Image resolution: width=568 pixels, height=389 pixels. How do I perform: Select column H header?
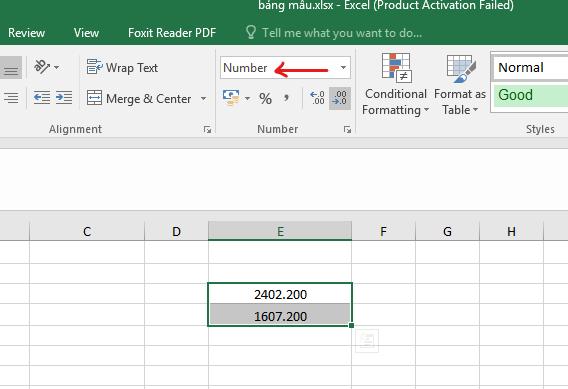[x=511, y=231]
